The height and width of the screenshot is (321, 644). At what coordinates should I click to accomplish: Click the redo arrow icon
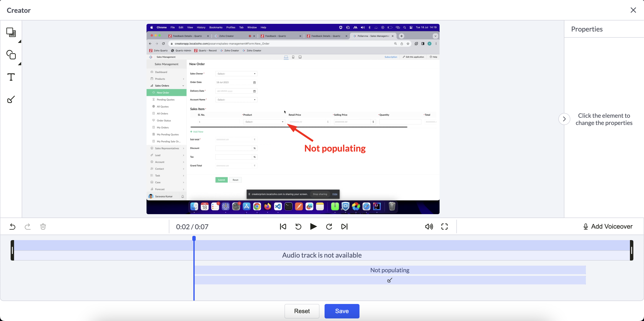tap(27, 226)
